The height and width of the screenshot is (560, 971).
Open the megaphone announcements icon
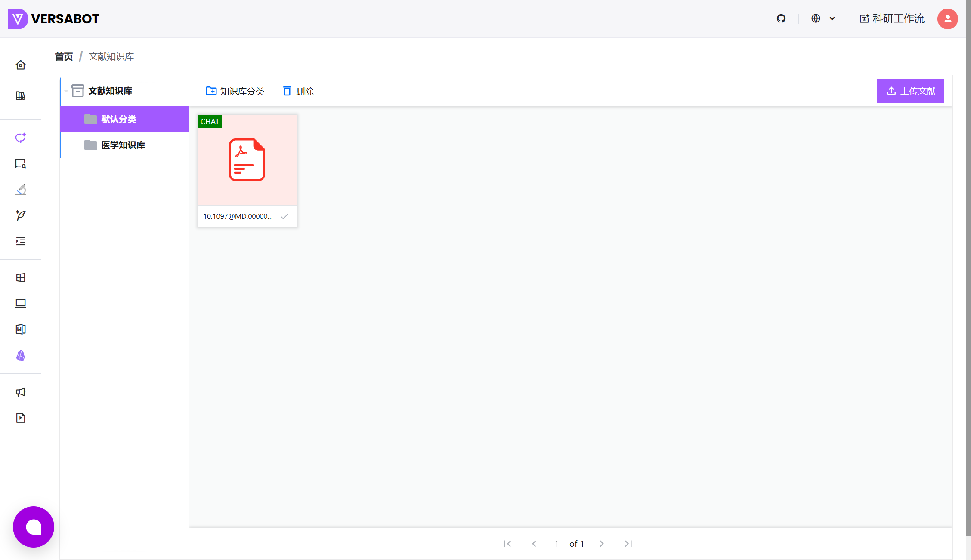[x=21, y=392]
